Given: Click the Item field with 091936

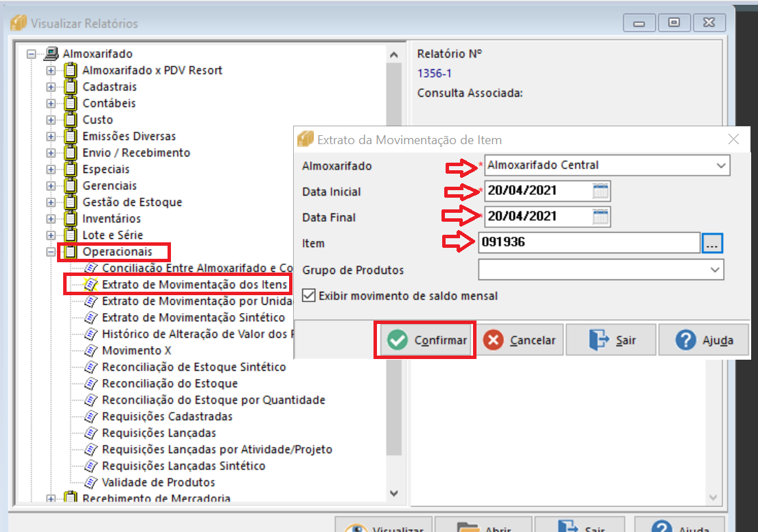Looking at the screenshot, I should click(x=589, y=242).
